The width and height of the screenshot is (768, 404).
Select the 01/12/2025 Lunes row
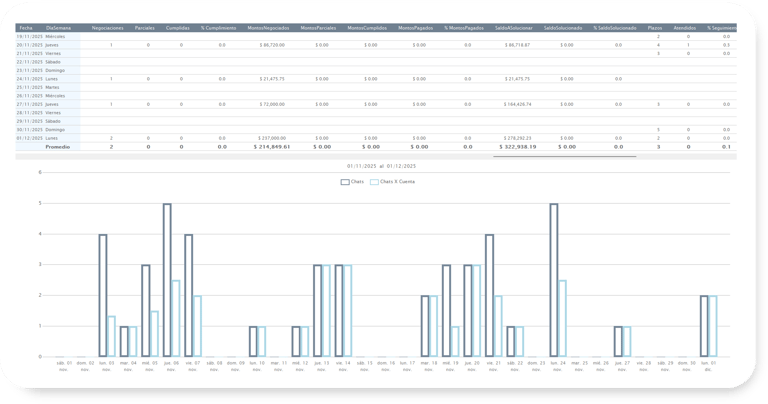click(376, 138)
